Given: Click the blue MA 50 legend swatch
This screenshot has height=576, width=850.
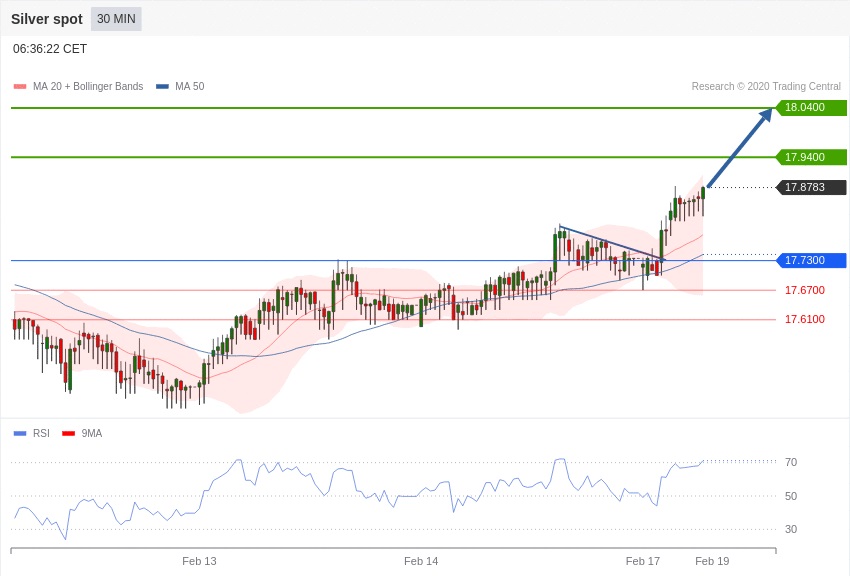Looking at the screenshot, I should [x=162, y=87].
